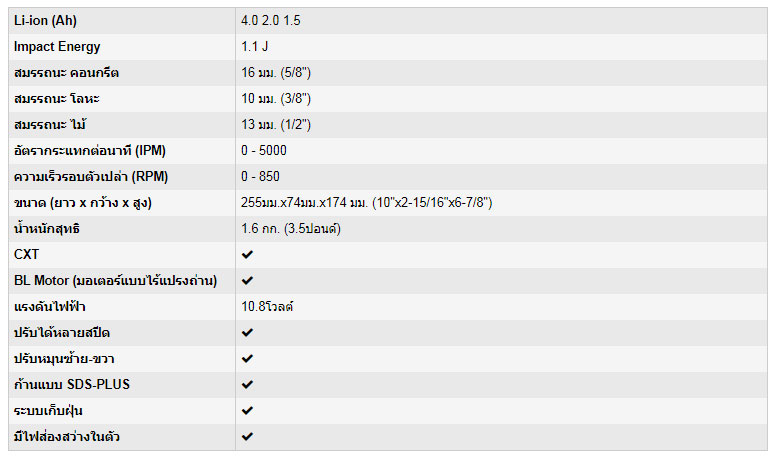Click the 4.0 2.0 1.5 battery value
The image size is (780, 458).
272,21
